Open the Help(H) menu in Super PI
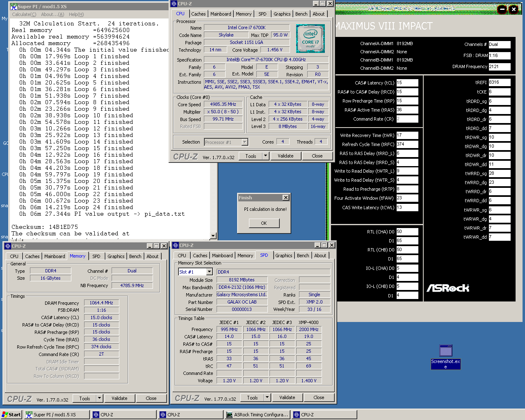The height and width of the screenshot is (420, 525). [76, 14]
